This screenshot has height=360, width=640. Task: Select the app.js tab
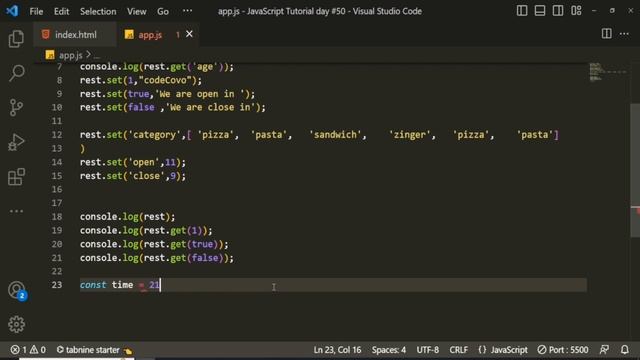(150, 35)
